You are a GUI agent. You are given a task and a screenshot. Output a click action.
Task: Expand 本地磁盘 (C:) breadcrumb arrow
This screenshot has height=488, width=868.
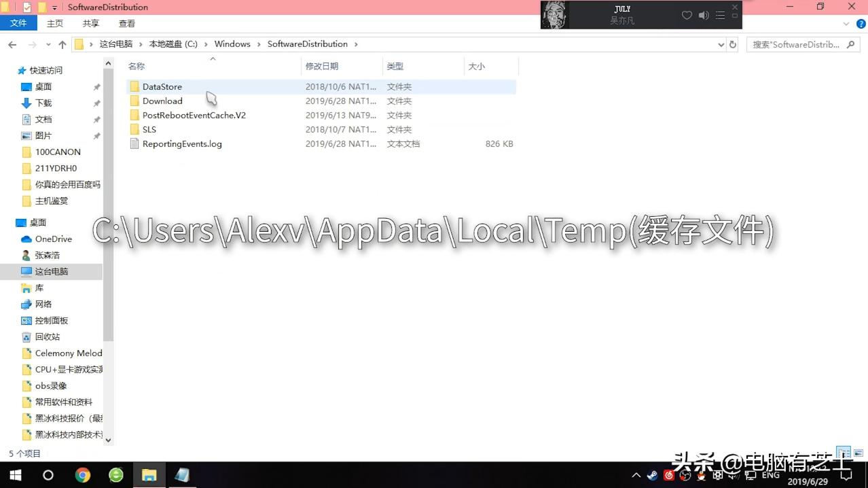click(x=206, y=44)
